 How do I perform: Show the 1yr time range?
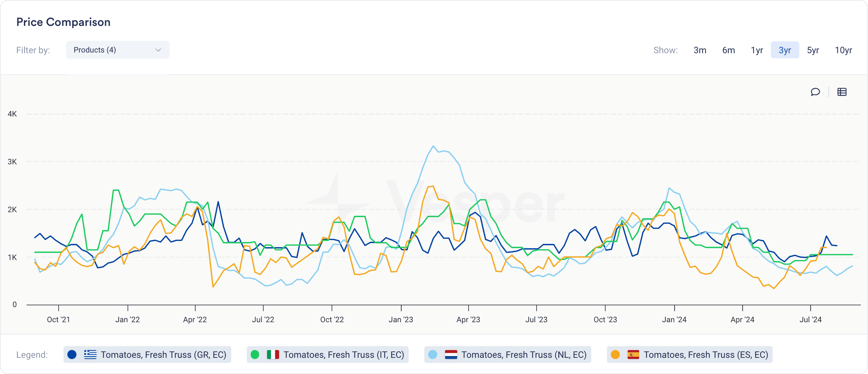click(x=757, y=50)
